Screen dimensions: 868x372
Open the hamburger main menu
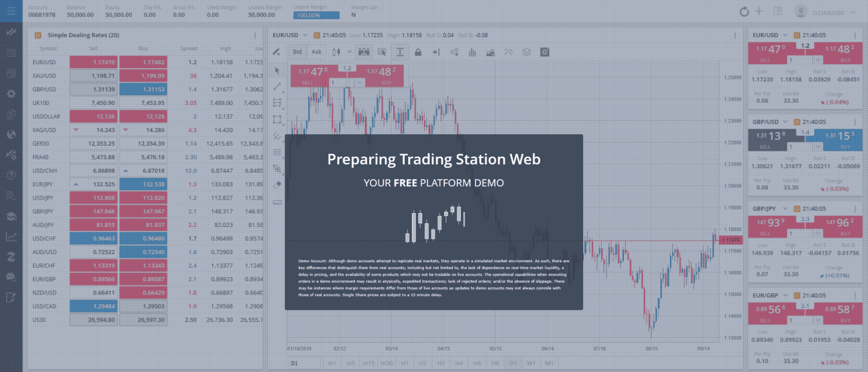point(11,11)
